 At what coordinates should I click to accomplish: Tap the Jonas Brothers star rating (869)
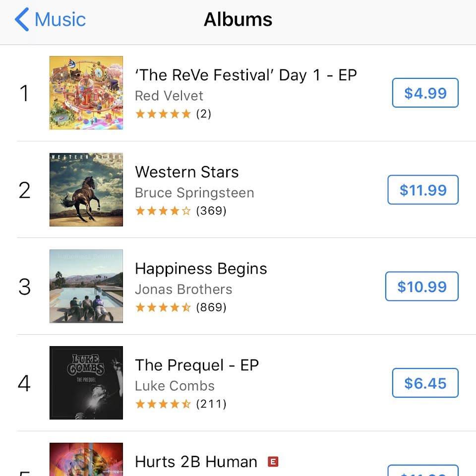pyautogui.click(x=180, y=307)
